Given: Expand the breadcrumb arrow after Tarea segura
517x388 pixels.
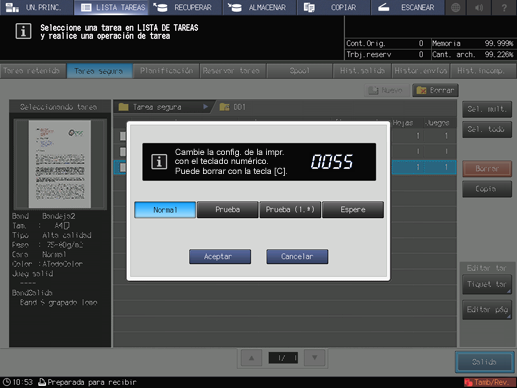Looking at the screenshot, I should pos(205,107).
